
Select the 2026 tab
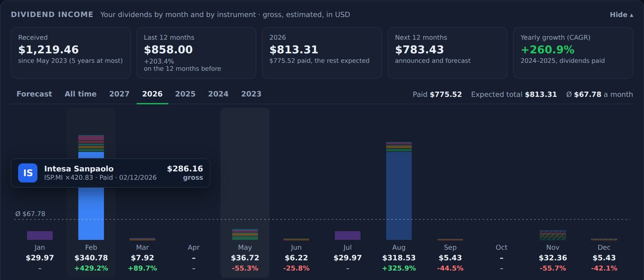(152, 94)
